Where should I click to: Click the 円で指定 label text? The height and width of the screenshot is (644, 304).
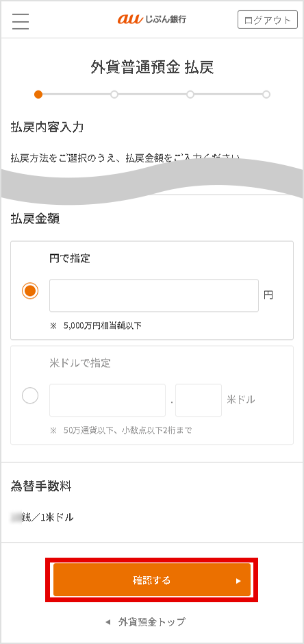[x=70, y=259]
